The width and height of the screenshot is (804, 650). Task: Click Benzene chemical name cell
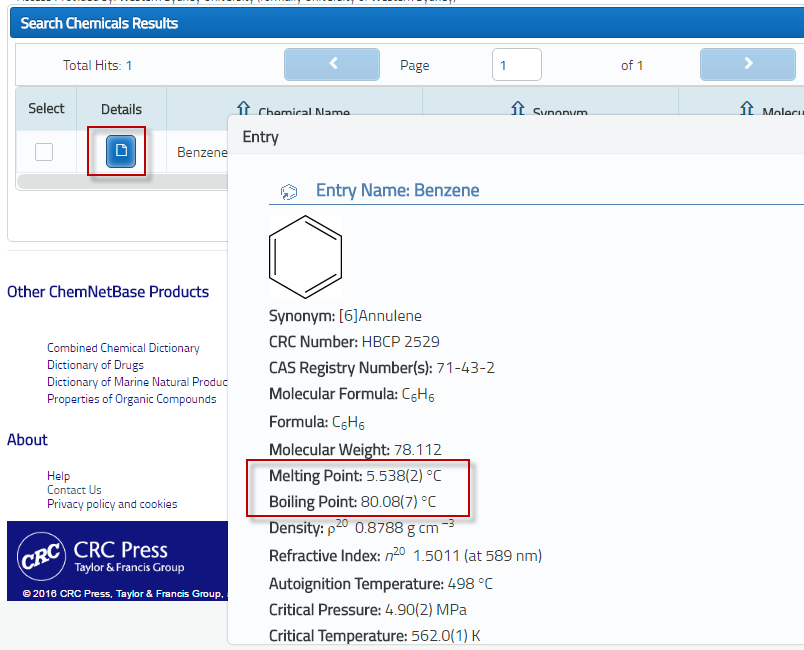(202, 152)
